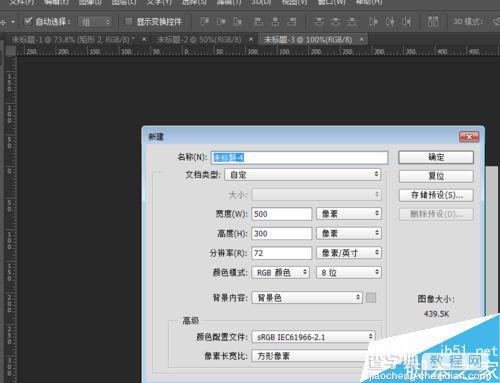
Task: Toggle the 自动选择 checkbox
Action: pos(28,22)
